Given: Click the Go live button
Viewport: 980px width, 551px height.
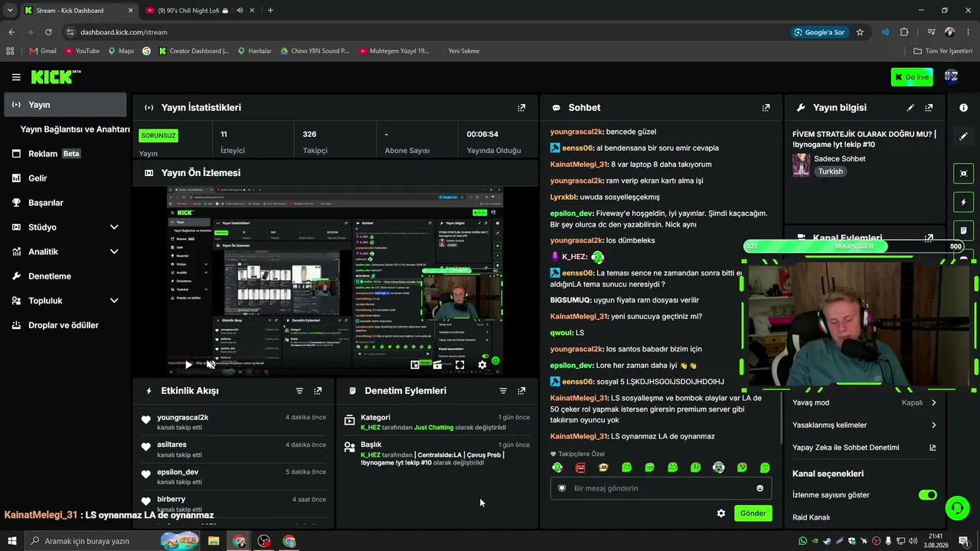Looking at the screenshot, I should click(x=912, y=77).
